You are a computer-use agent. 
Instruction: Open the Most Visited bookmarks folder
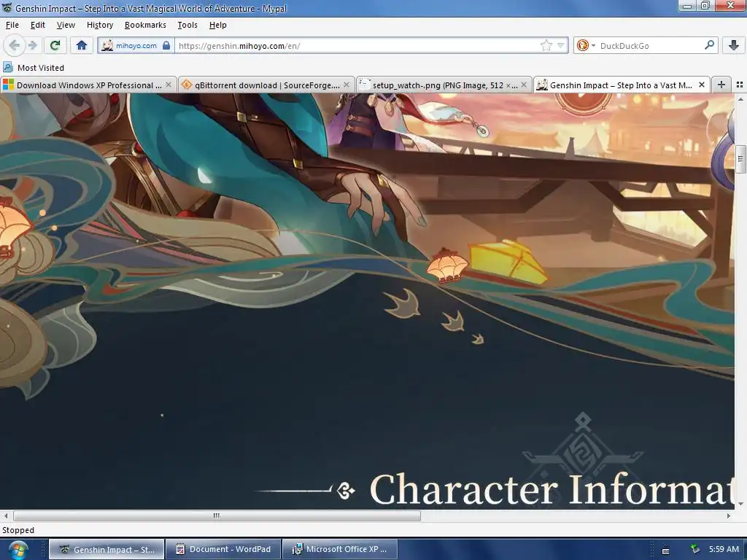coord(34,68)
